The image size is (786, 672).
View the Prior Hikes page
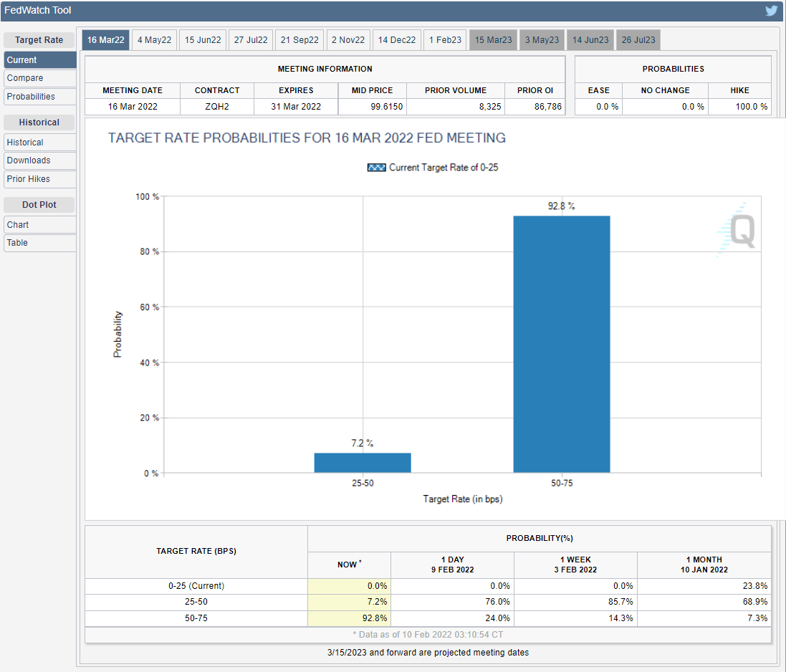pos(39,179)
